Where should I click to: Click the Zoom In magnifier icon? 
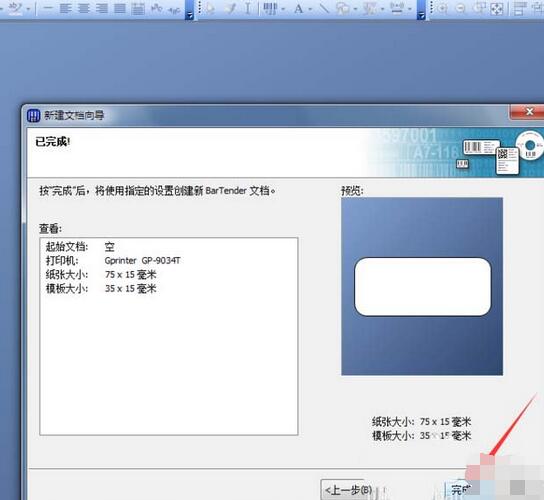point(442,8)
